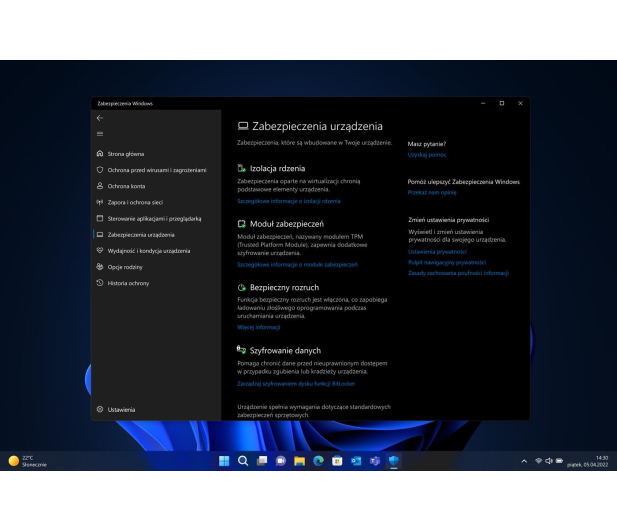Open Ochrona przed wirusami i zagrożeniami
Screen dimensions: 617x530
click(x=156, y=170)
